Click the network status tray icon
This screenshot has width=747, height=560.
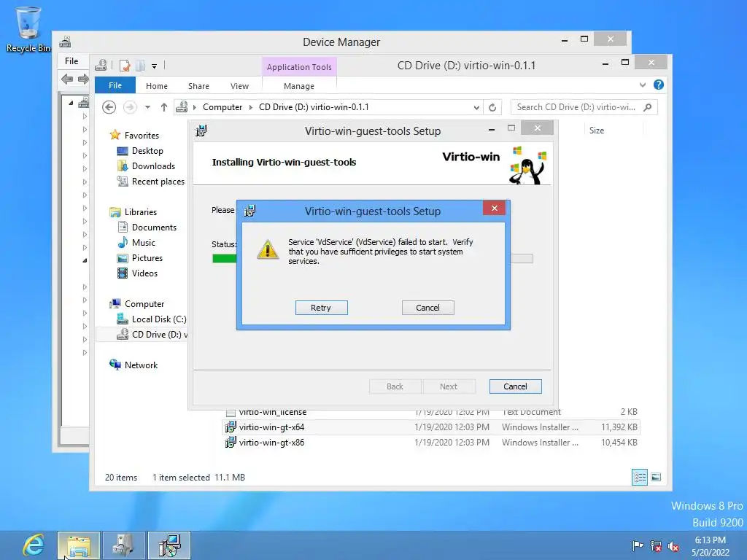point(656,545)
